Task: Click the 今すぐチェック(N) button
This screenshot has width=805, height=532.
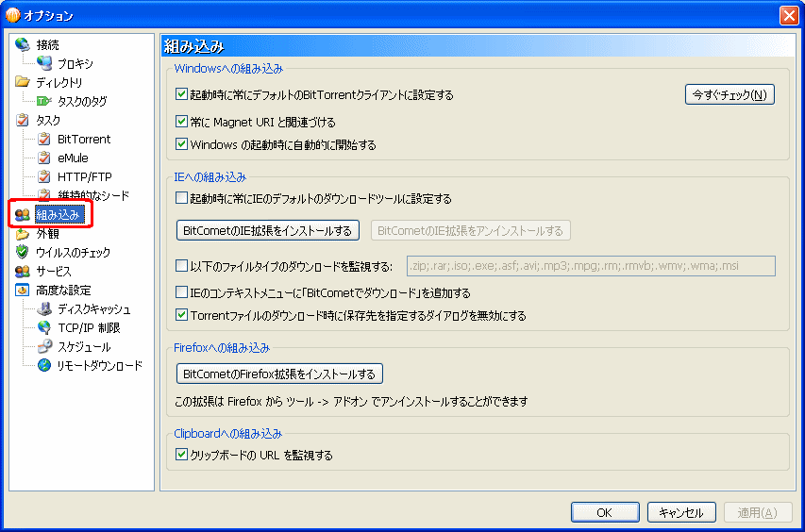Action: [x=730, y=94]
